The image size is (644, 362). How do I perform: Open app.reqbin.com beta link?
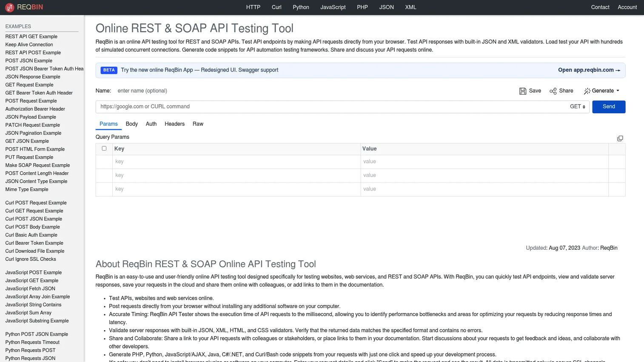[589, 70]
